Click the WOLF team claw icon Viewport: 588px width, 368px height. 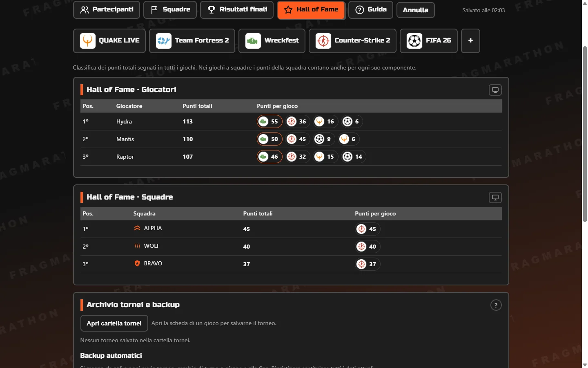pyautogui.click(x=137, y=246)
